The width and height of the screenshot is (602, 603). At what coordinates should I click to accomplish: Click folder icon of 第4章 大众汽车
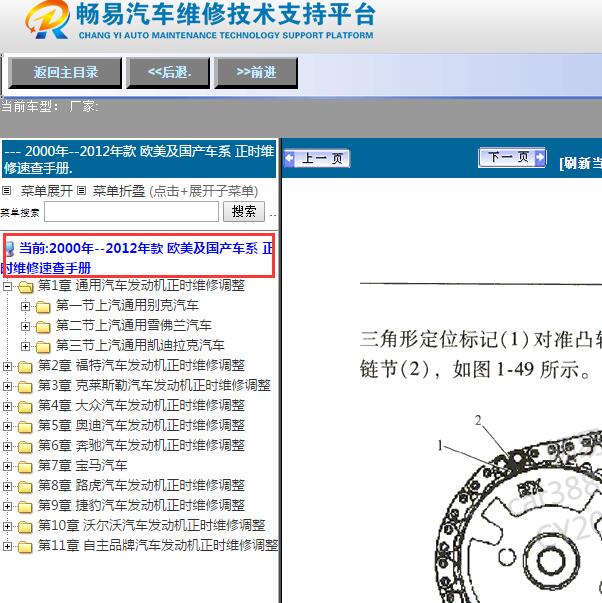[x=25, y=407]
